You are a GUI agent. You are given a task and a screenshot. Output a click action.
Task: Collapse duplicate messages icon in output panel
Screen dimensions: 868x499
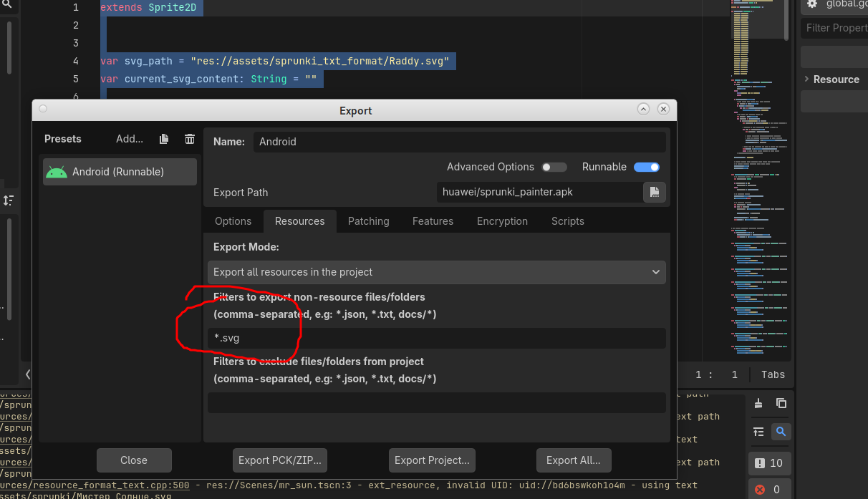758,431
